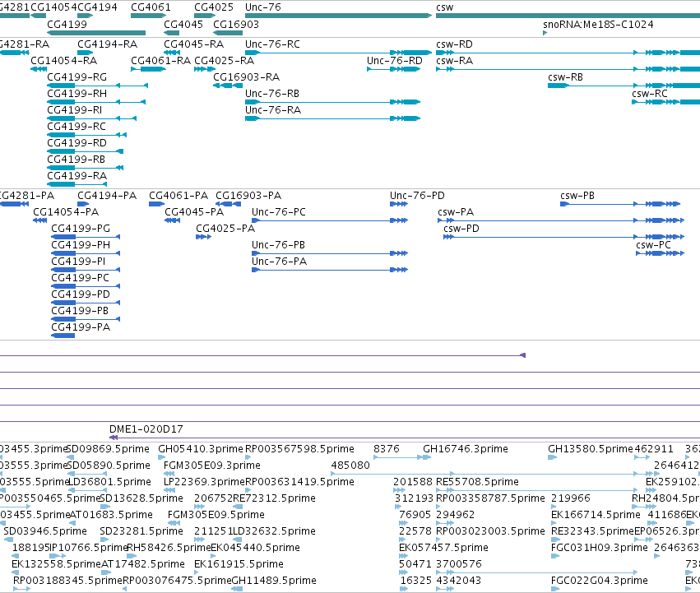Select transcript label CG4194-RA
Screen dimensions: 700x593
tap(108, 44)
